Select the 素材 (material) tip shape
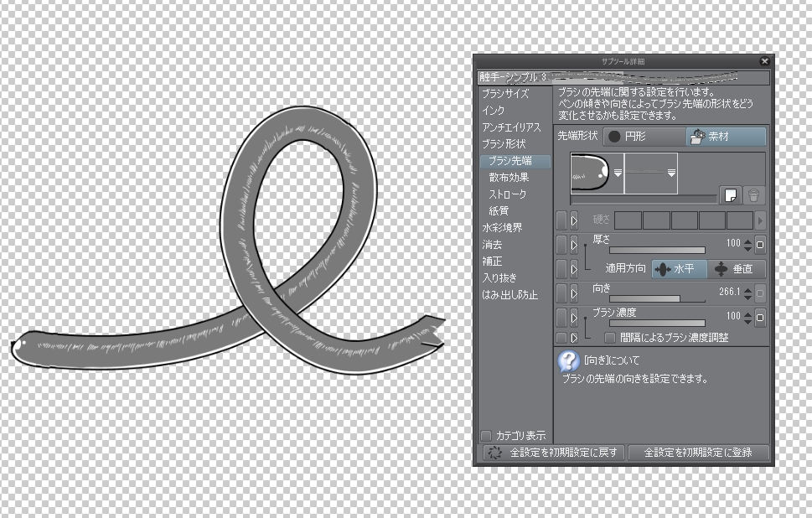The image size is (812, 518). (x=726, y=137)
